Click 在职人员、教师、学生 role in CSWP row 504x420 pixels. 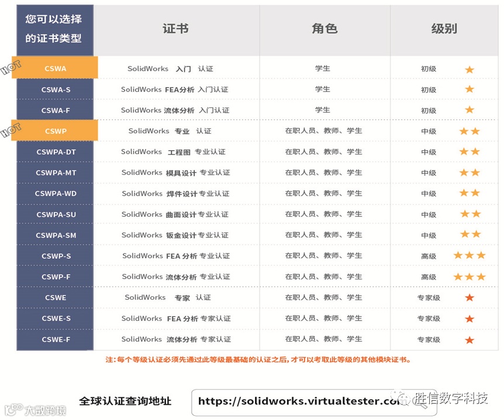click(324, 131)
